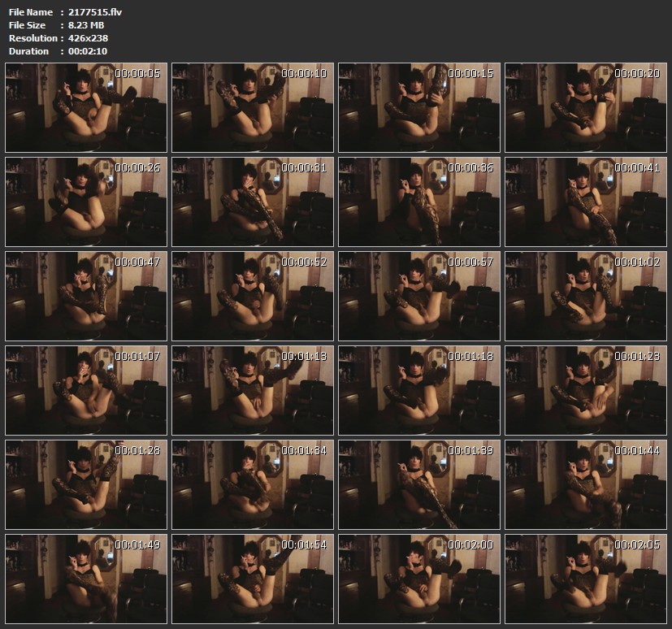Screen dimensions: 672x629
Task: Open the thumbnail at 00:01:49
Action: coord(85,579)
